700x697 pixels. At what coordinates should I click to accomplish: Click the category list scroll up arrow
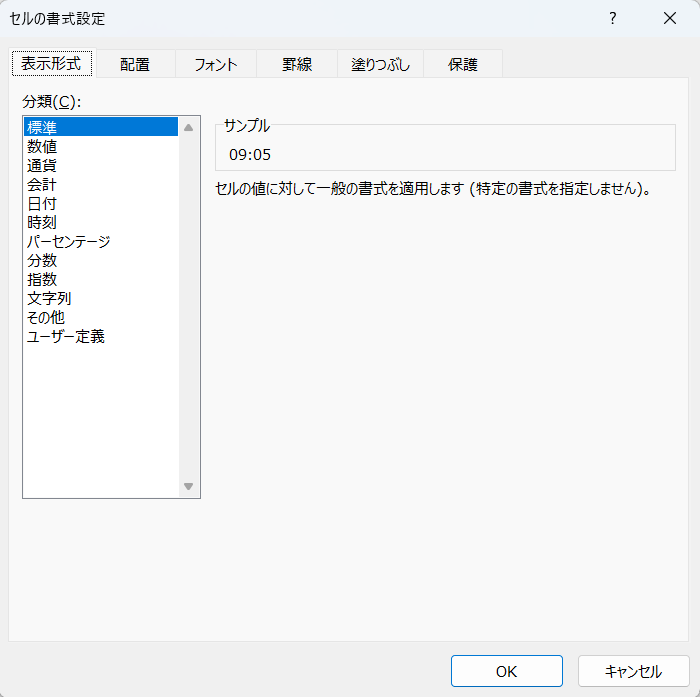188,128
